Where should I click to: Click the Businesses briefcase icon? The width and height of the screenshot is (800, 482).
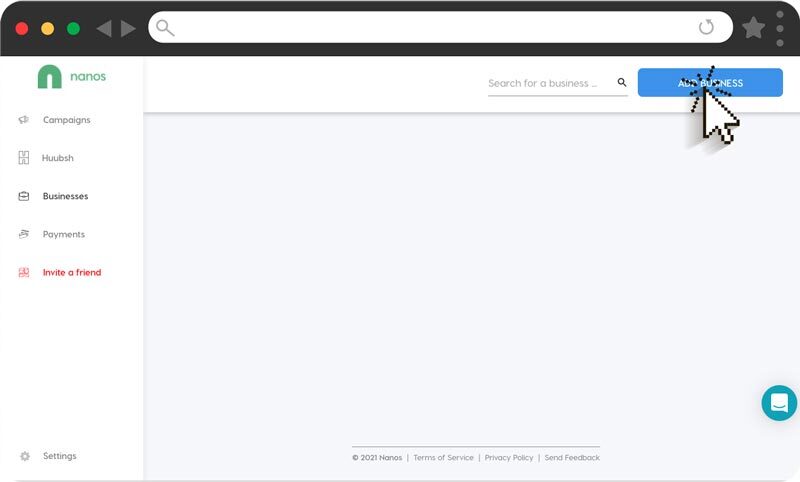point(23,196)
